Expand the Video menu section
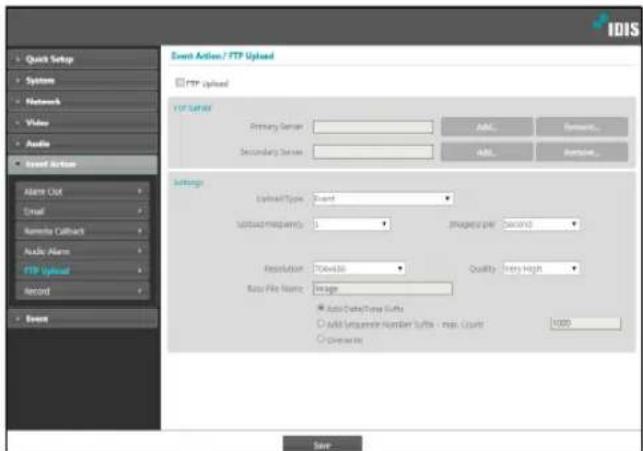Image resolution: width=643 pixels, height=451 pixels. (x=82, y=123)
